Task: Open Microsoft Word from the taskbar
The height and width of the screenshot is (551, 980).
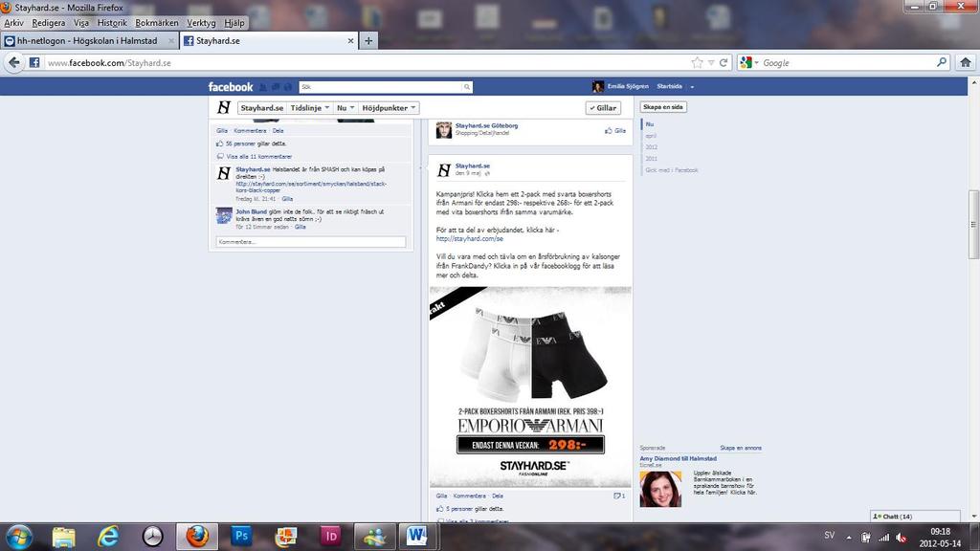Action: tap(417, 537)
